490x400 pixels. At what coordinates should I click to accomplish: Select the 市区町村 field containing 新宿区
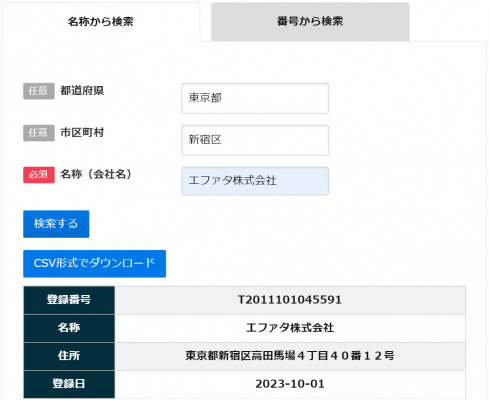tap(255, 140)
